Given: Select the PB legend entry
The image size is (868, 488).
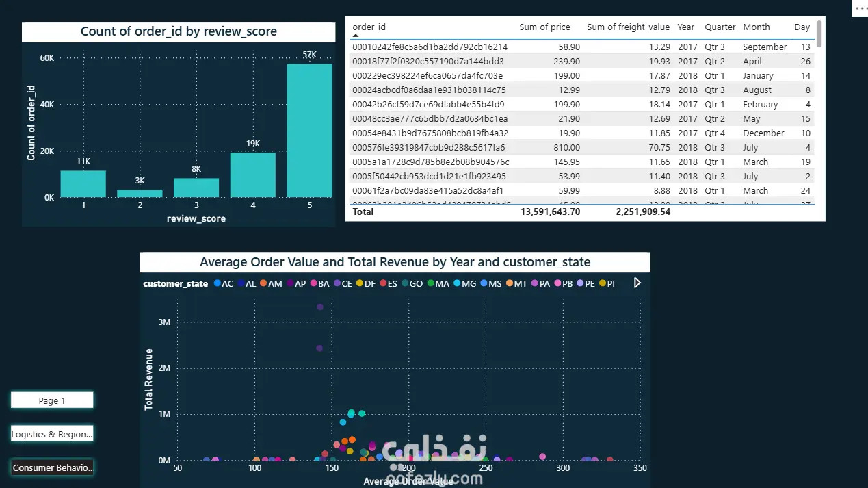Looking at the screenshot, I should [x=564, y=283].
